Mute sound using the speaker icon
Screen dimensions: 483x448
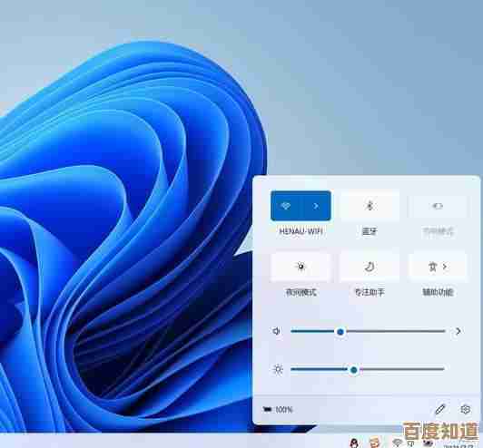[x=276, y=331]
